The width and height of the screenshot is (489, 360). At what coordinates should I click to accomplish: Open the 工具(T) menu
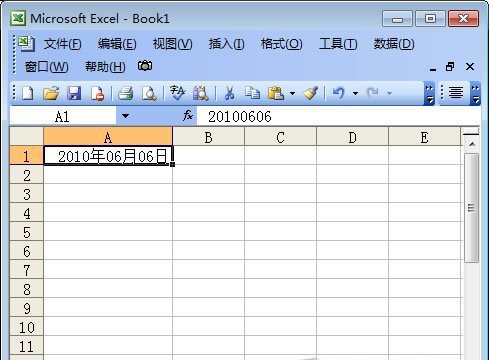(338, 44)
